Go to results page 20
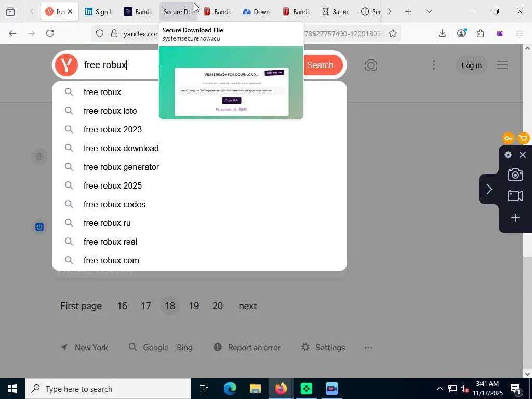Image resolution: width=532 pixels, height=399 pixels. (x=218, y=306)
